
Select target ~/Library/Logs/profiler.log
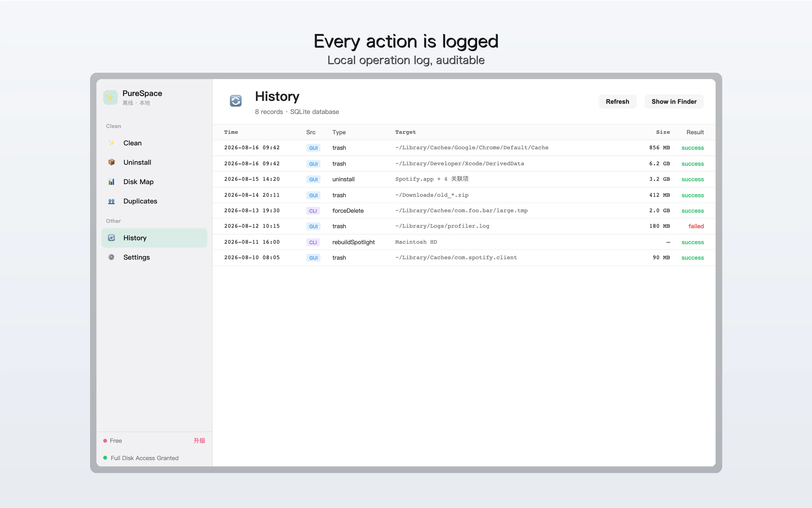pos(442,226)
